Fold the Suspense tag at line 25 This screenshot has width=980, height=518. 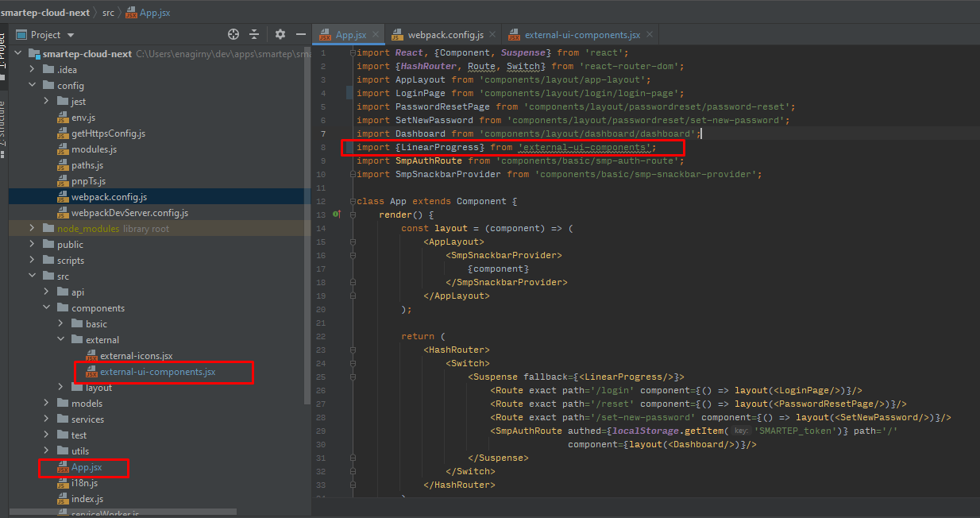[351, 377]
